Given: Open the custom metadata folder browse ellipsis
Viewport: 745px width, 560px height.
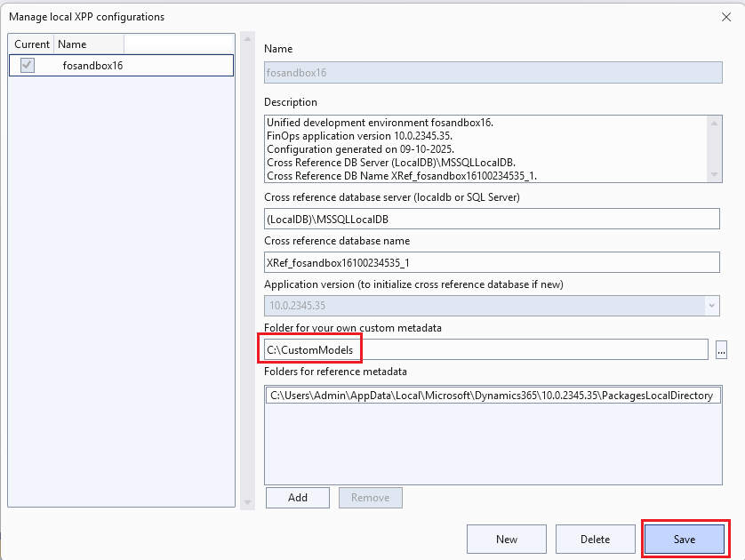Looking at the screenshot, I should [x=720, y=350].
